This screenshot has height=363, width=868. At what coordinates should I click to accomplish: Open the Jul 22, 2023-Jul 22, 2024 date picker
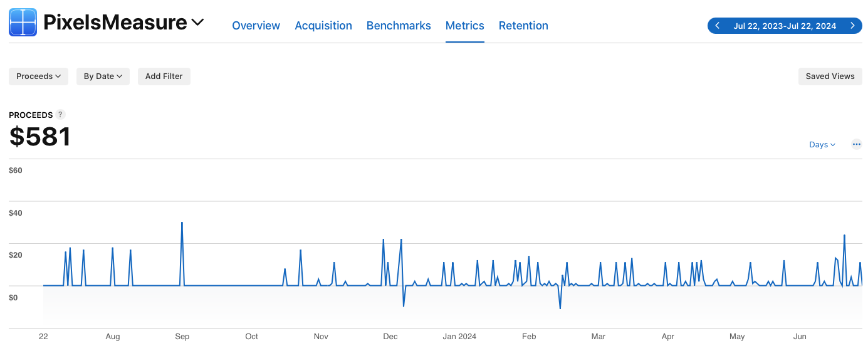coord(785,26)
